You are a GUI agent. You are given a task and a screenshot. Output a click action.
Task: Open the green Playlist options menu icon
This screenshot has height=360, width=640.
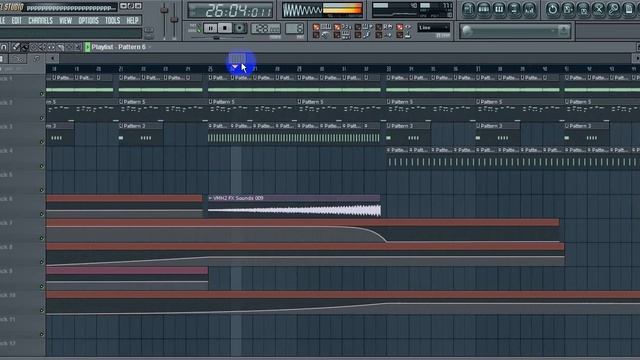[87, 47]
